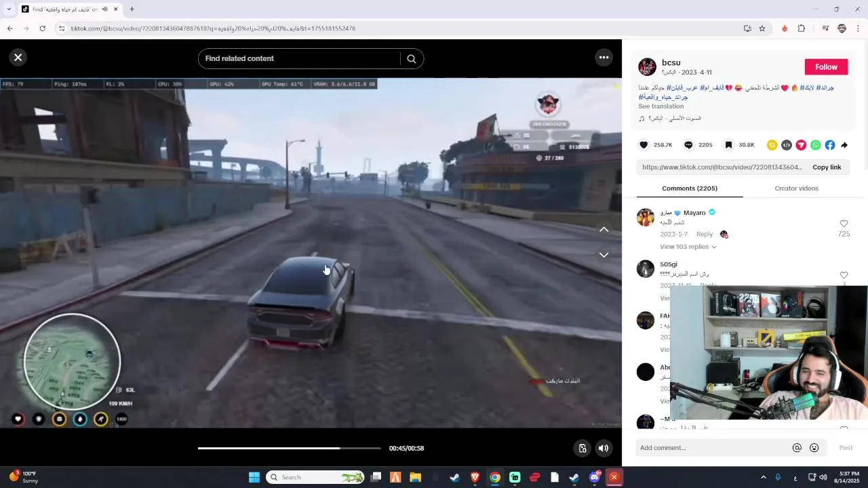Screen dimensions: 868x488
Task: Click the search magnifier in Find related content
Action: point(411,58)
